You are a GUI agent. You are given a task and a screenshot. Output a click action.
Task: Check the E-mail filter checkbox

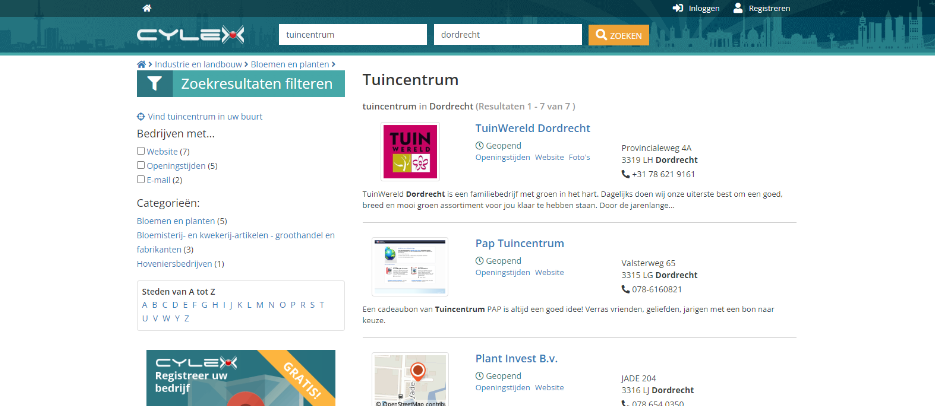pos(141,179)
